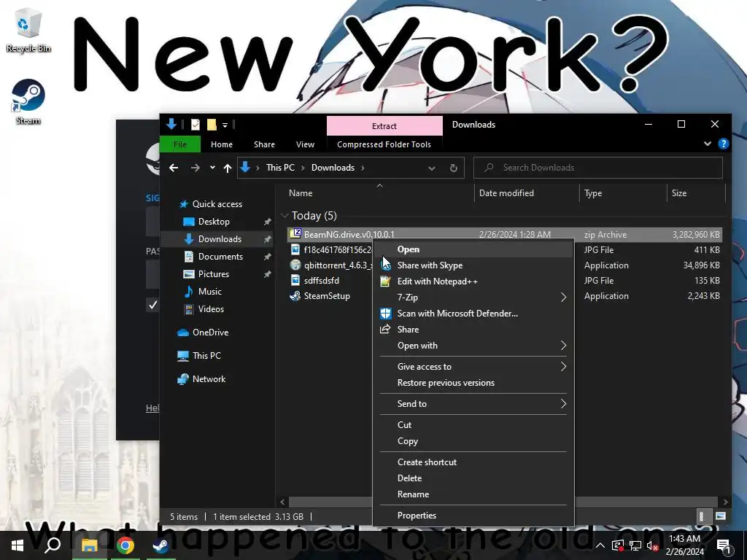Viewport: 747px width, 560px height.
Task: Open the Windows Start menu
Action: click(18, 545)
